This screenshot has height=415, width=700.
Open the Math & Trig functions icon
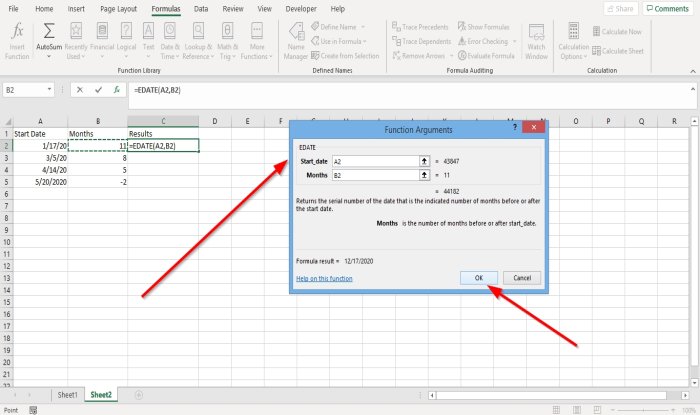227,31
